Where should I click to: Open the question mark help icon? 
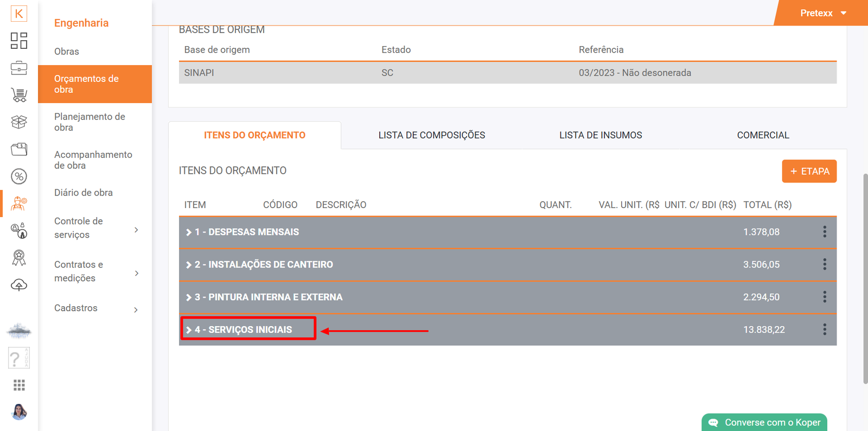point(19,358)
